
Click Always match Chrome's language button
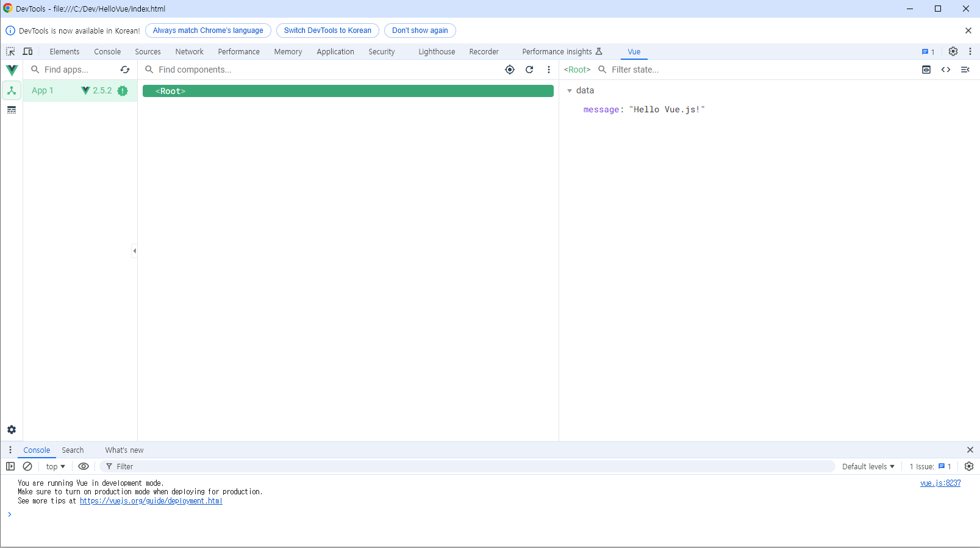point(208,31)
